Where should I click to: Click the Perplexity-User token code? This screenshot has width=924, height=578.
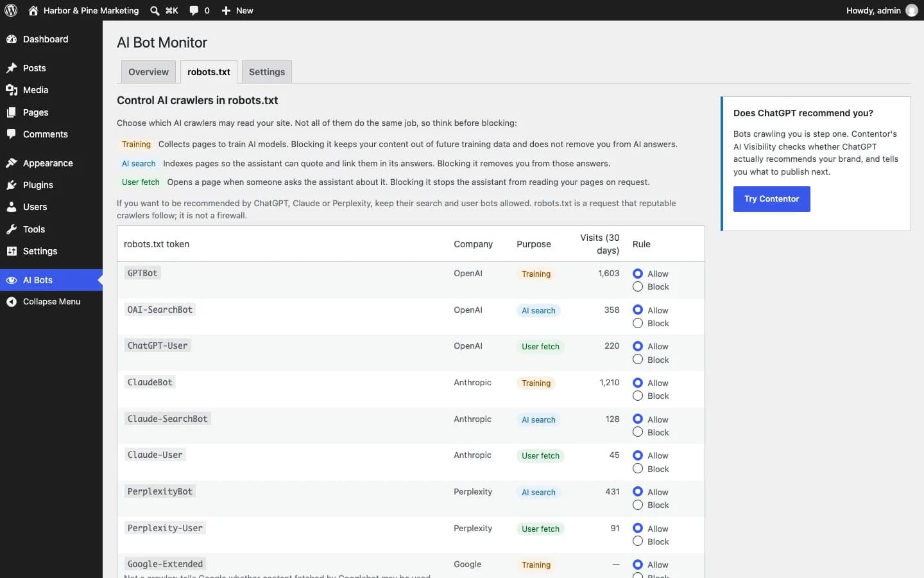(165, 528)
